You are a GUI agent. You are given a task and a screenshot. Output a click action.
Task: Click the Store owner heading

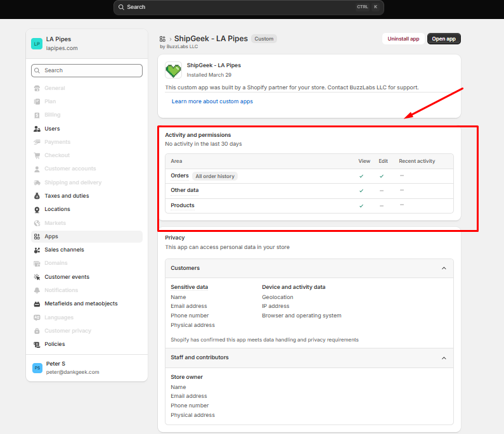point(187,377)
